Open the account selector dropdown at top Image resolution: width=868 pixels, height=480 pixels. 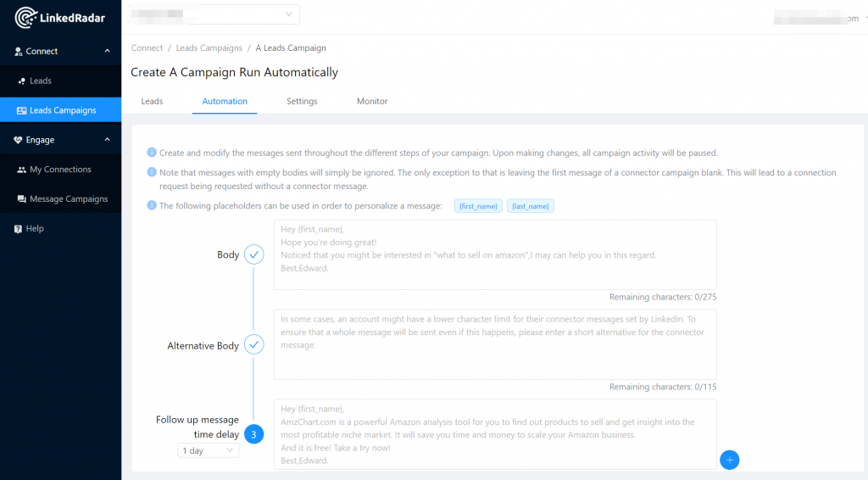[215, 14]
